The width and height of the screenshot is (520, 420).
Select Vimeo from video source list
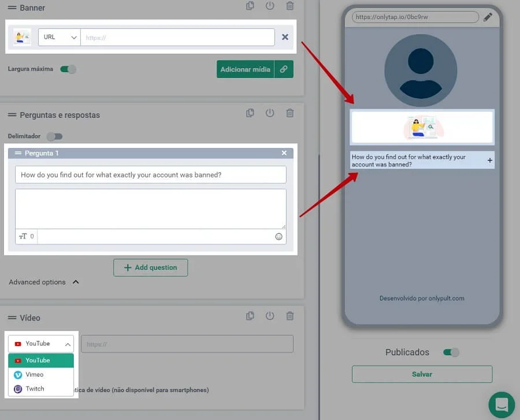click(35, 374)
